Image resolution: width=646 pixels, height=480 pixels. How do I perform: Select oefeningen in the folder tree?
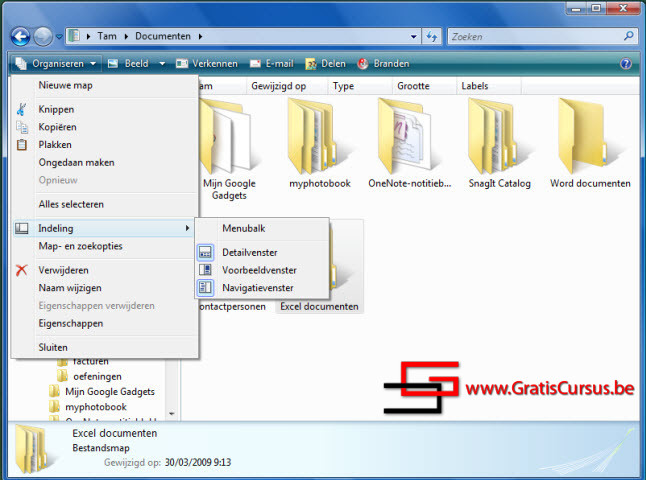[x=97, y=377]
